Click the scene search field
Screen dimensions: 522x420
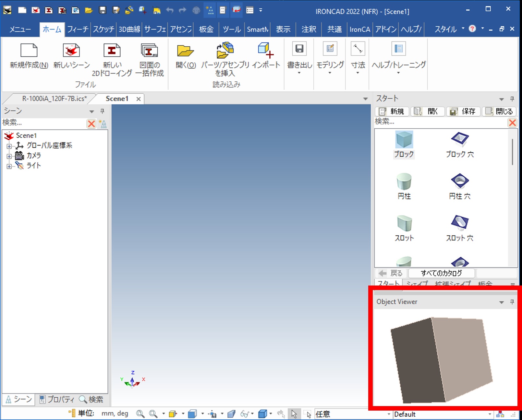[x=44, y=123]
